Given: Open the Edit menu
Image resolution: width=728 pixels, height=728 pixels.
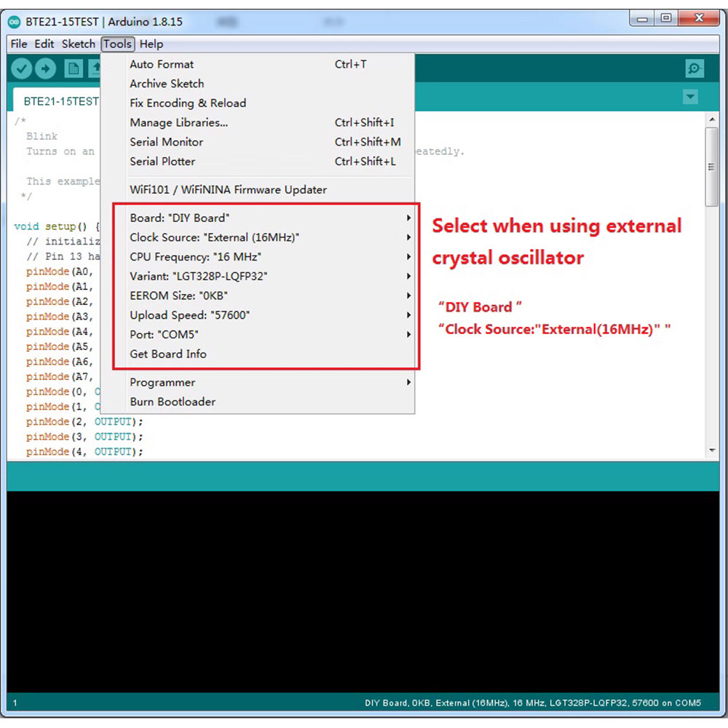Looking at the screenshot, I should pos(44,44).
